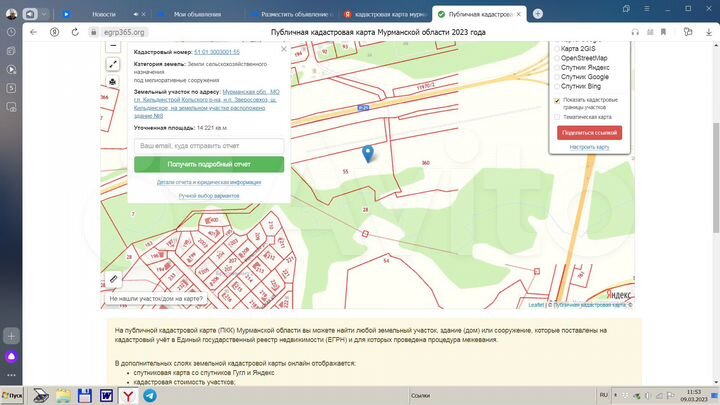Open collections icon in sidebar
Image resolution: width=720 pixels, height=405 pixels.
pos(11,51)
